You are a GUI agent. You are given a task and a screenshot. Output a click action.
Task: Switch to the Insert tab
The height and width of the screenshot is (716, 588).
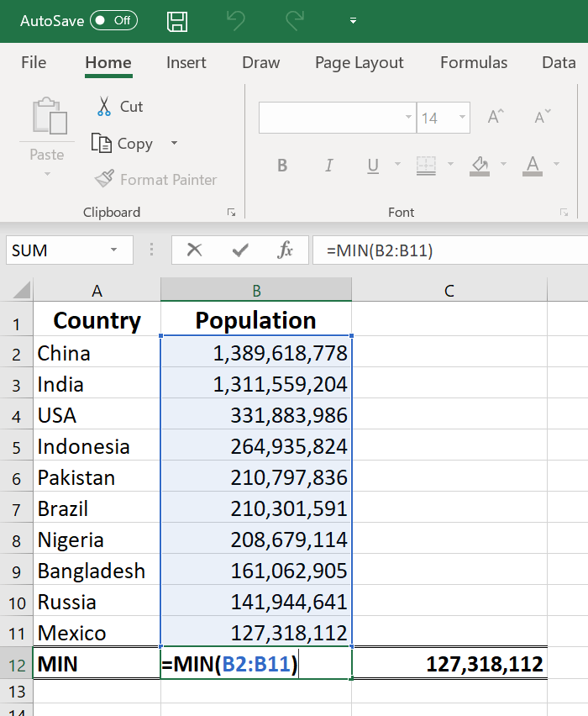tap(186, 62)
